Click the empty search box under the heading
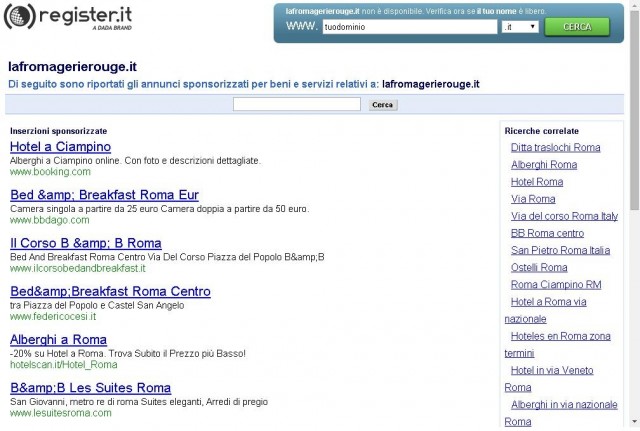 click(x=297, y=104)
